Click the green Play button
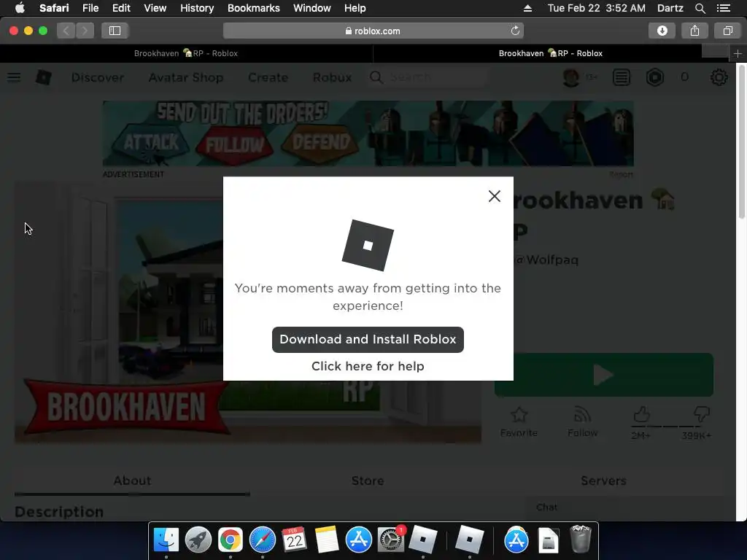This screenshot has height=560, width=747. click(603, 375)
